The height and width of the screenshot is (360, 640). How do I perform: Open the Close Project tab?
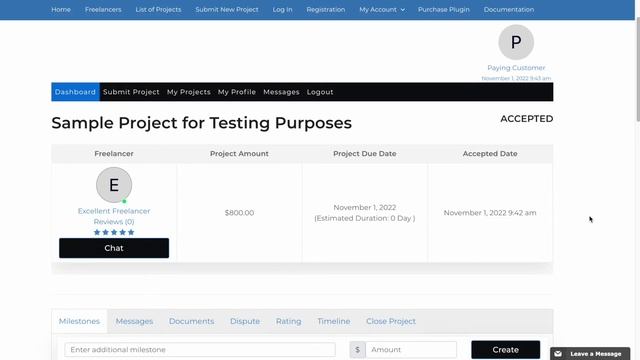coord(391,321)
